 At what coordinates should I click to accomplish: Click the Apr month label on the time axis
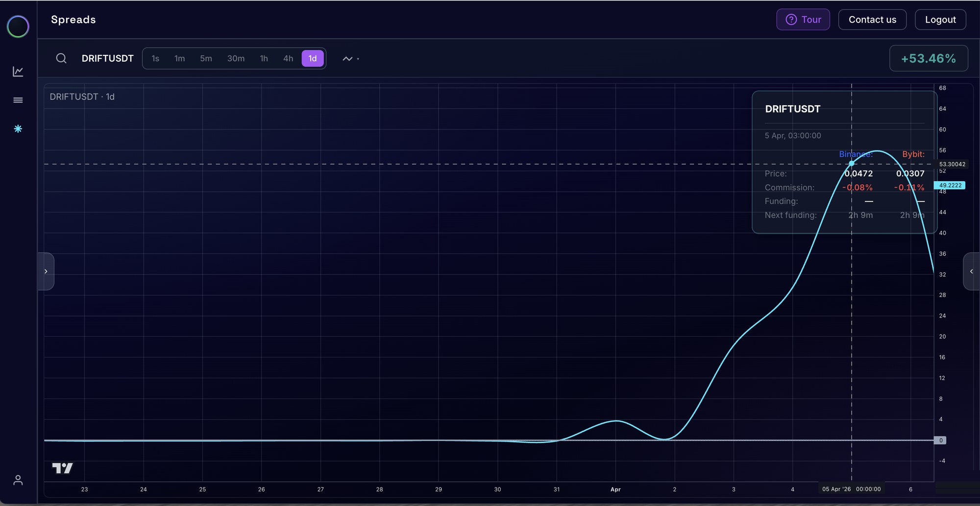click(x=615, y=489)
